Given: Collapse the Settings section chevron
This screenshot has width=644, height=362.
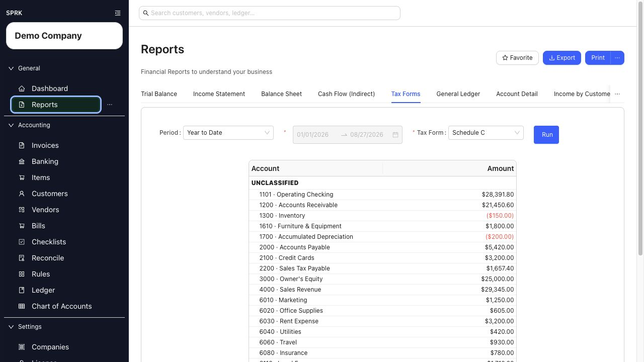Looking at the screenshot, I should pos(11,327).
